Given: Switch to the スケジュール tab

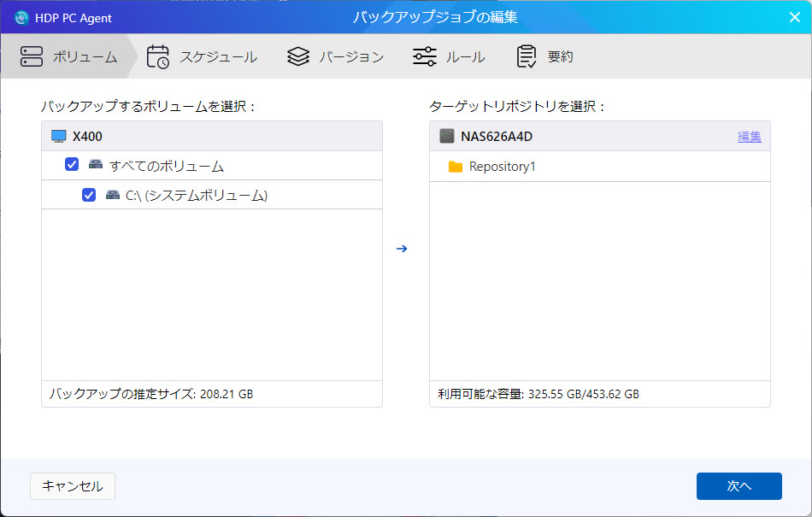Looking at the screenshot, I should (x=217, y=57).
